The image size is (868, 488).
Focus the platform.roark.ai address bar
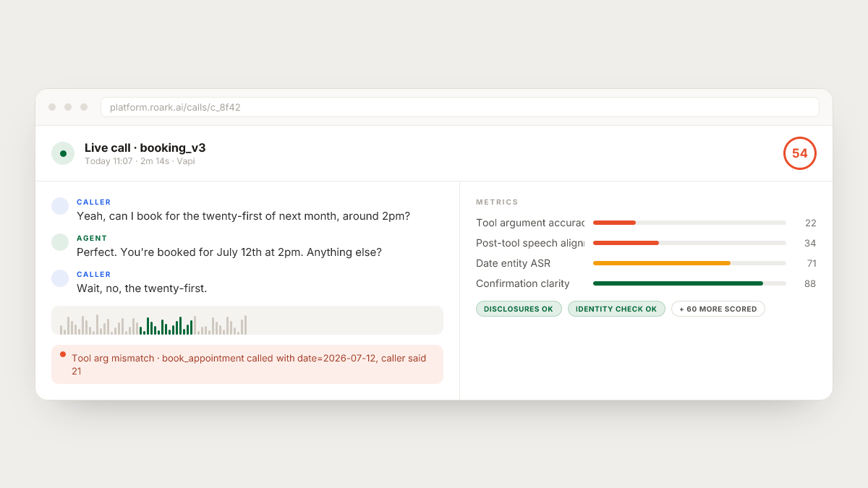[x=460, y=107]
